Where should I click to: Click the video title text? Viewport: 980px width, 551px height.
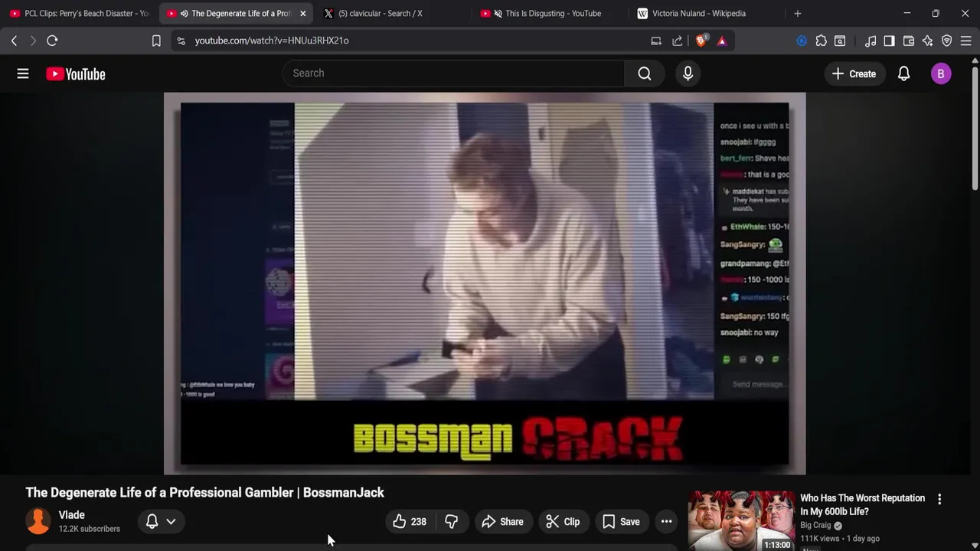point(205,493)
